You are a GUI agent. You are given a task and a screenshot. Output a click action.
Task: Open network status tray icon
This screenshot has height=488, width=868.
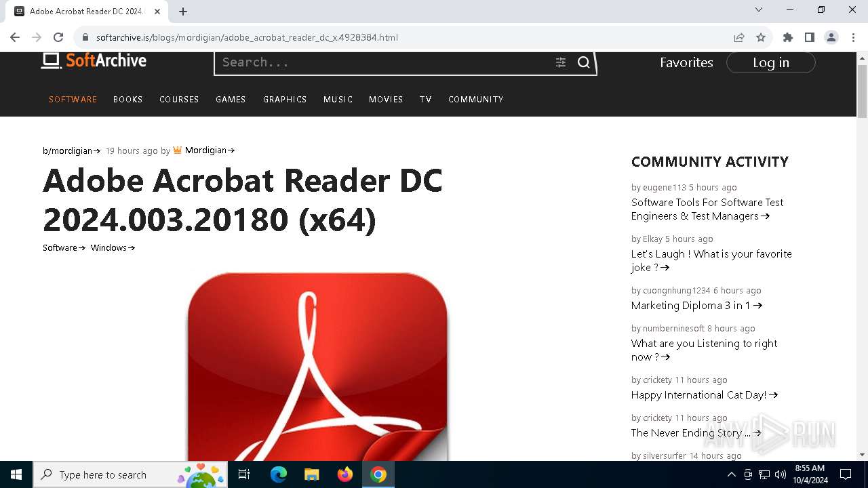coord(764,474)
